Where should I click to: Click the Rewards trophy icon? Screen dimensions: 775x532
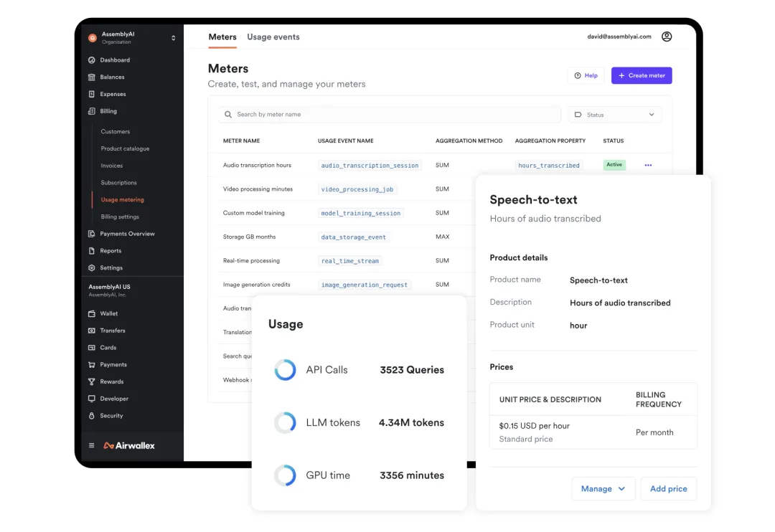tap(91, 382)
